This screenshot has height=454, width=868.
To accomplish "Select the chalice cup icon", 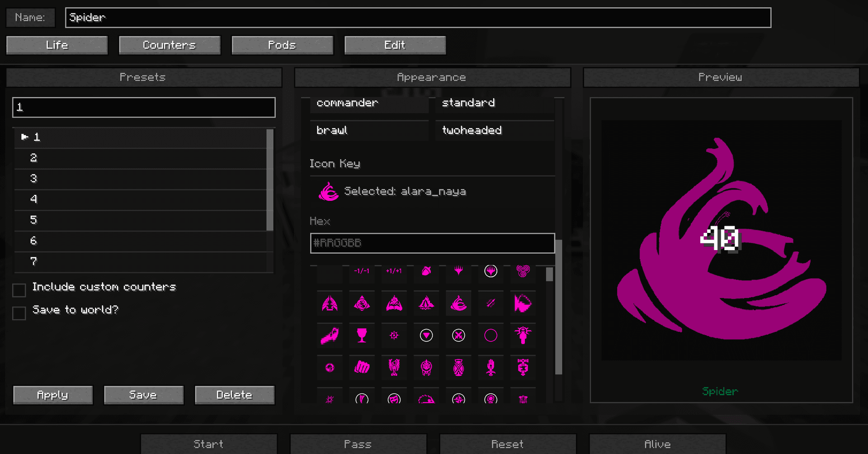I will click(x=362, y=336).
